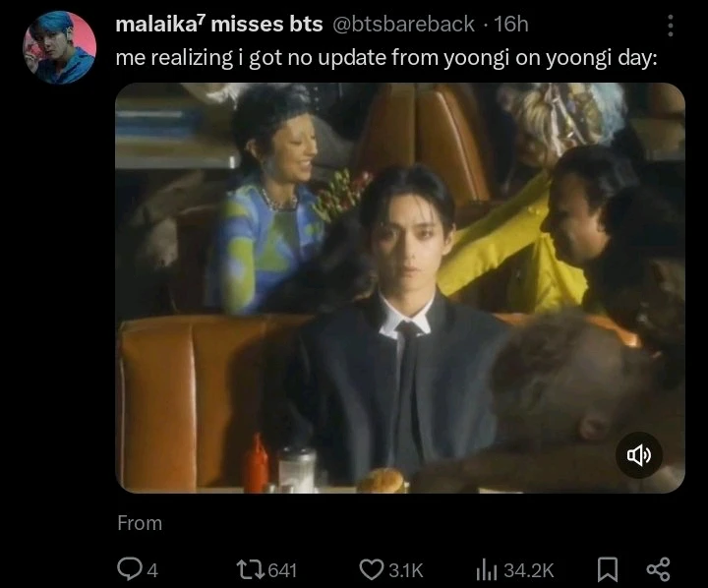Click the reply speech bubble icon
Screen dimensions: 708x588
(x=129, y=569)
